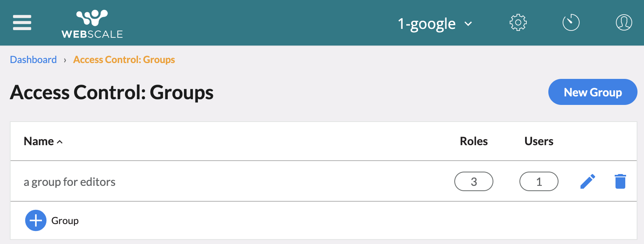Click the Users column header

[x=539, y=141]
